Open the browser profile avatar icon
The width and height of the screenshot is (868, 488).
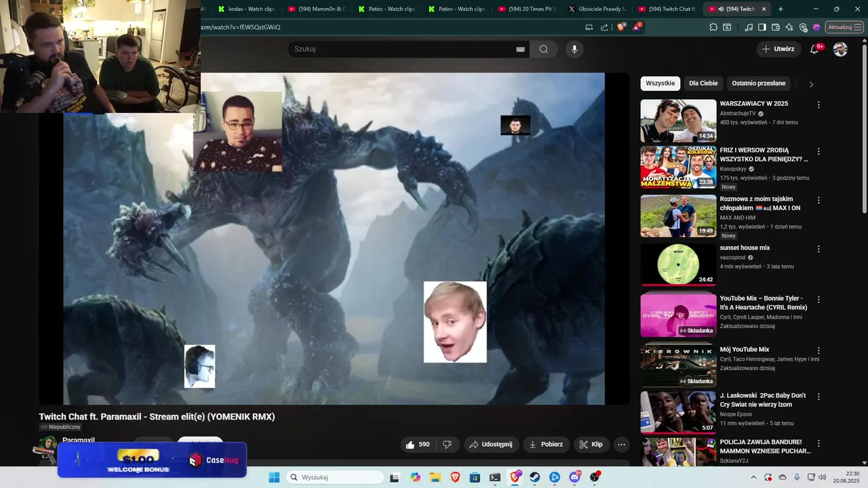(x=816, y=27)
